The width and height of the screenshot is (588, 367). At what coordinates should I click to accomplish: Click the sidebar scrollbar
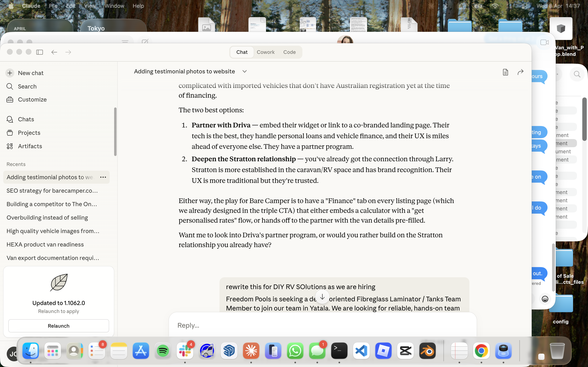(115, 132)
